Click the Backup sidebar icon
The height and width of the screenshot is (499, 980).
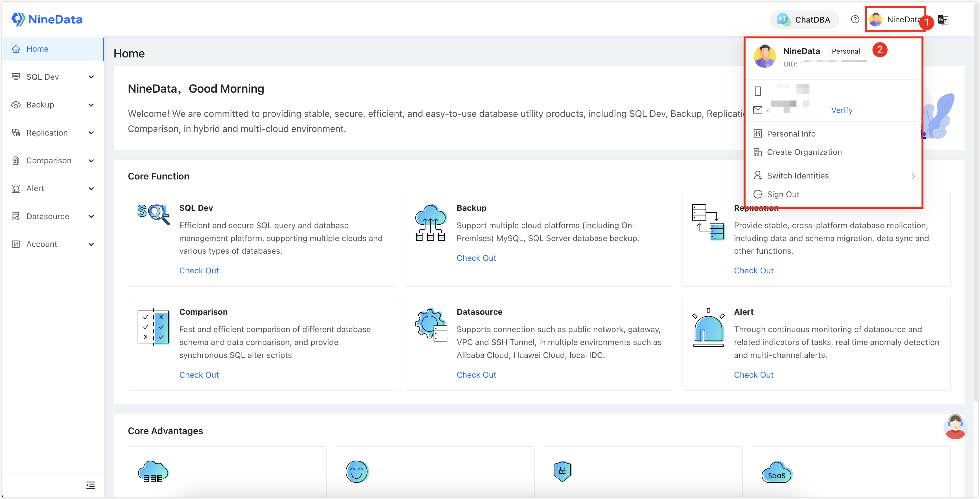16,105
